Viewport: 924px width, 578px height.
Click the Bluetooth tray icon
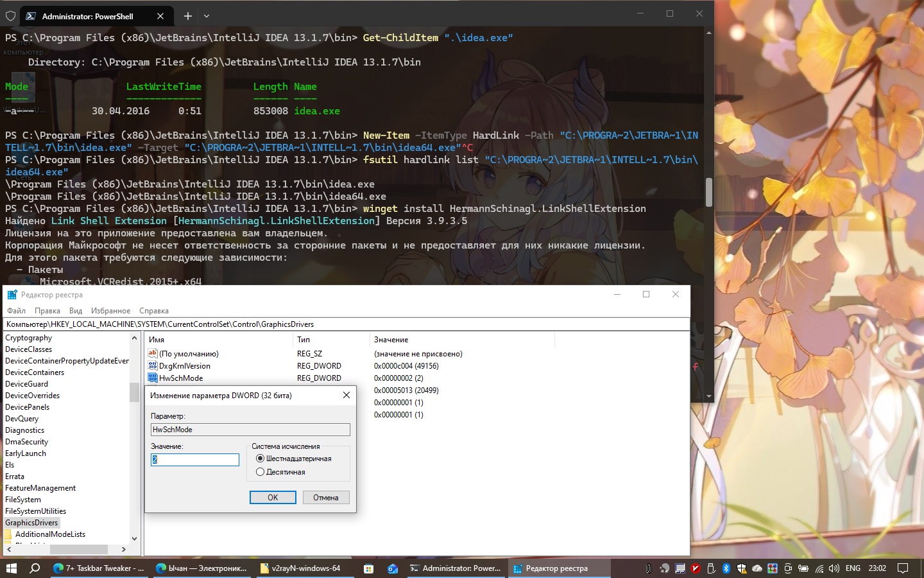point(726,568)
